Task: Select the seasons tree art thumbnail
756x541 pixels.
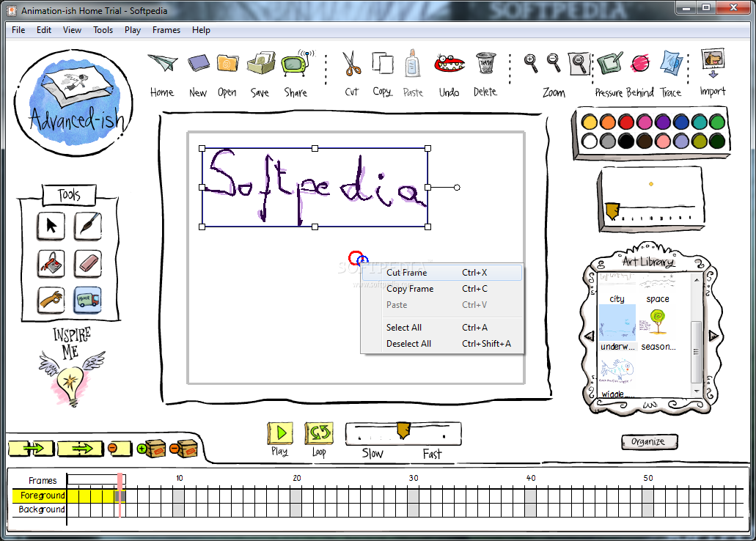Action: pos(657,323)
